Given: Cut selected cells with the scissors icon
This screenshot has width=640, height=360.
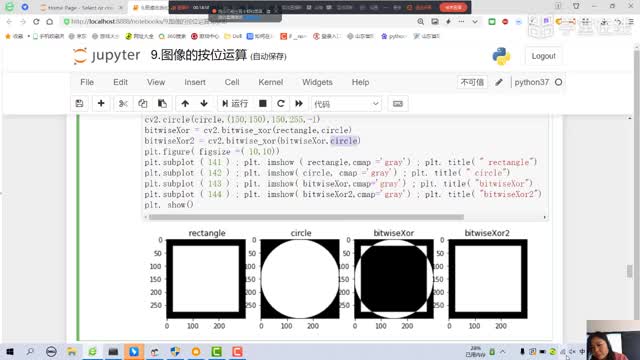Looking at the screenshot, I should (123, 104).
